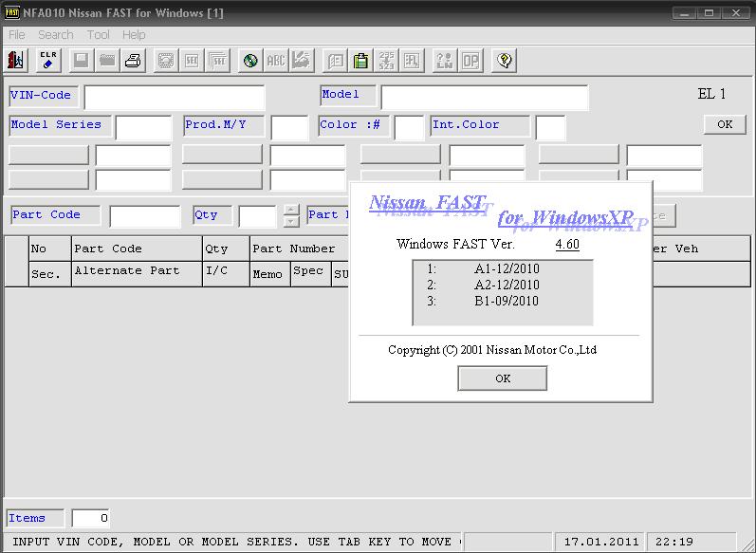Click the grayed FL document icon
Image resolution: width=756 pixels, height=553 pixels.
412,61
